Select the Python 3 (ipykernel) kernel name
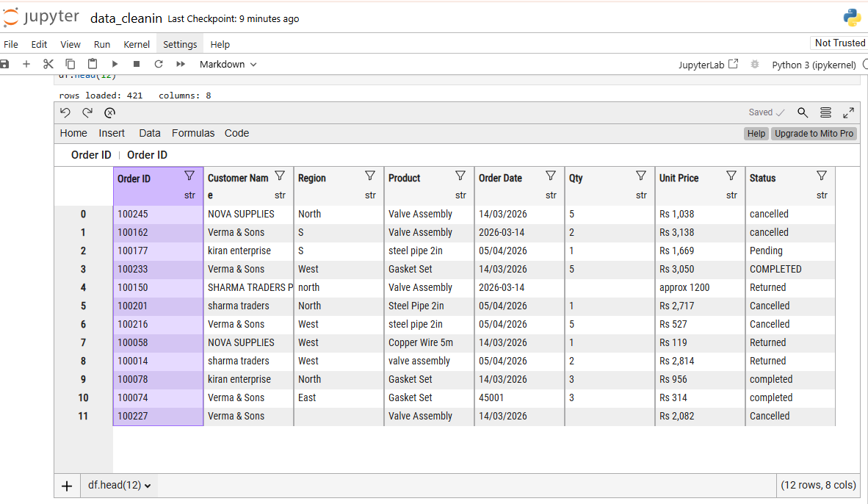This screenshot has width=868, height=504. pyautogui.click(x=814, y=65)
